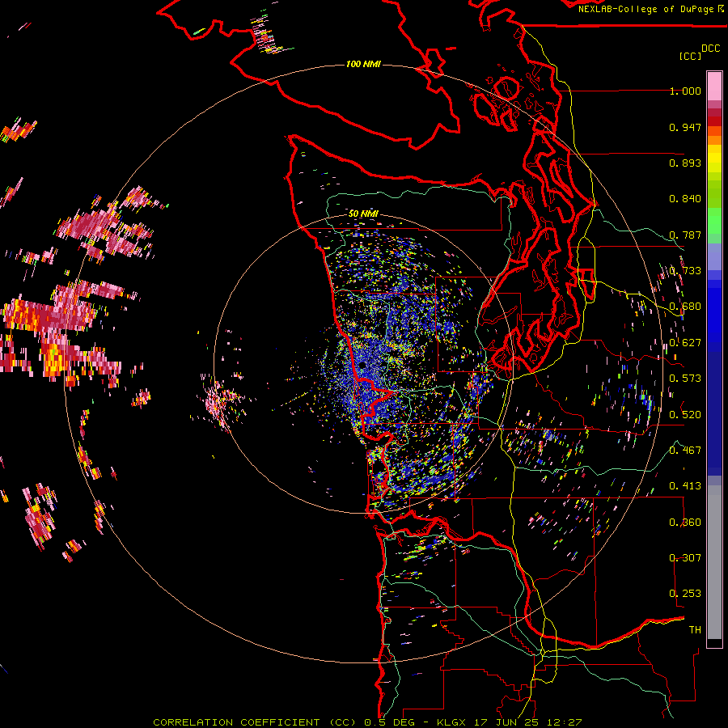Select the 0.413 value on color scale

coord(685,486)
